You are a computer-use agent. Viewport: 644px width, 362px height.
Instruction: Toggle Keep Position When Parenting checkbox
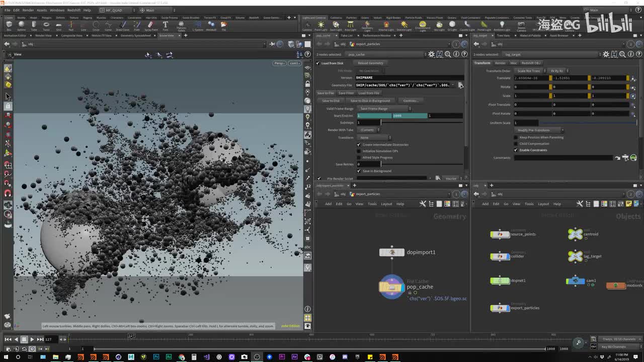pyautogui.click(x=516, y=137)
